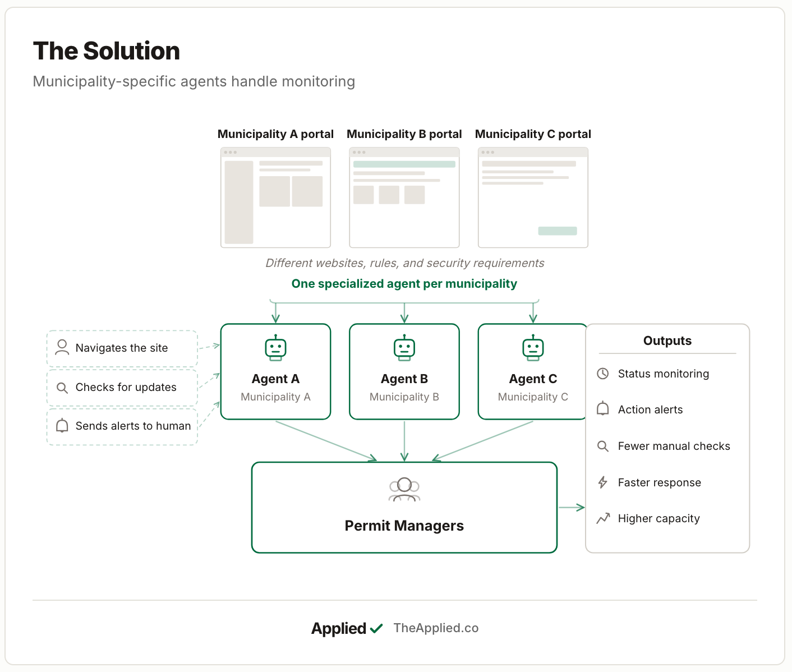
Task: Select the "Fewer manual checks" output text
Action: [674, 446]
